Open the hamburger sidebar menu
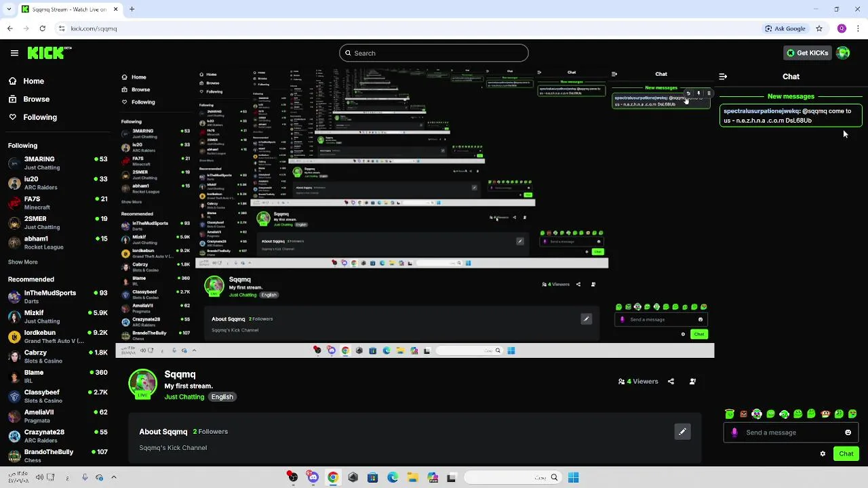 tap(14, 53)
